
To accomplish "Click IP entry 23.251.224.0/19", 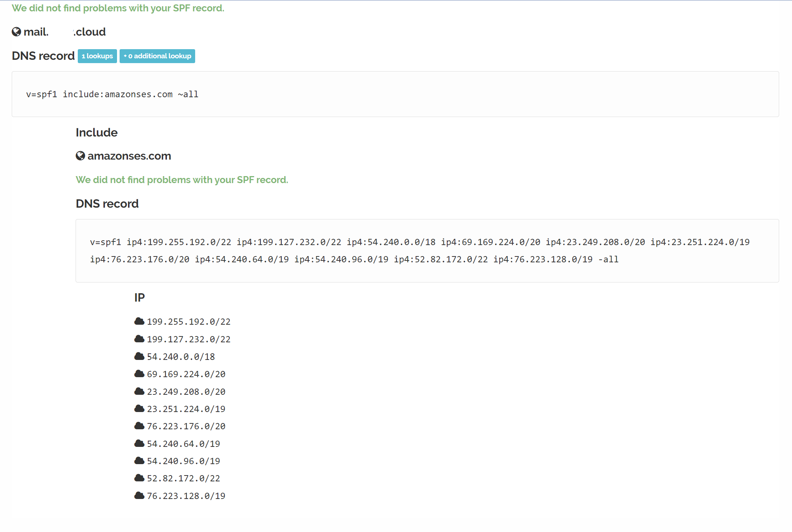I will point(186,409).
